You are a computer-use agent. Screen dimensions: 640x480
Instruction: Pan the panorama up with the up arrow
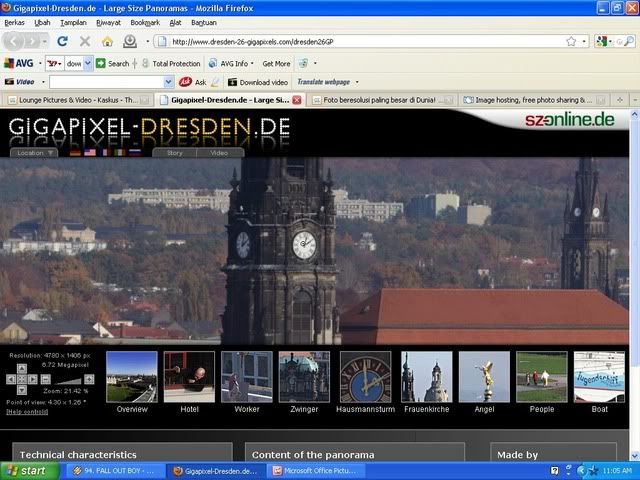22,369
